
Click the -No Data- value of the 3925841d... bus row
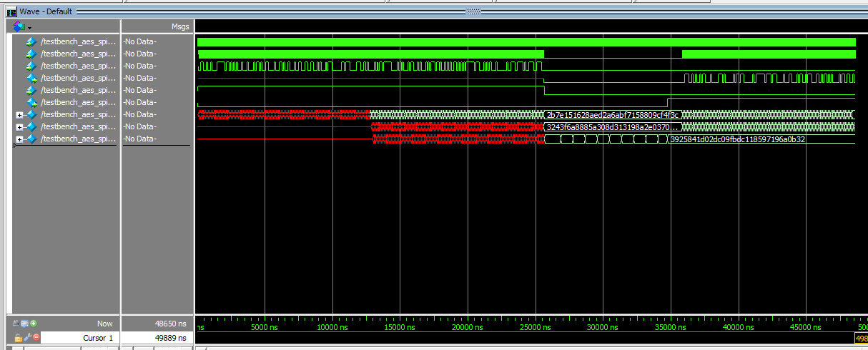click(139, 139)
